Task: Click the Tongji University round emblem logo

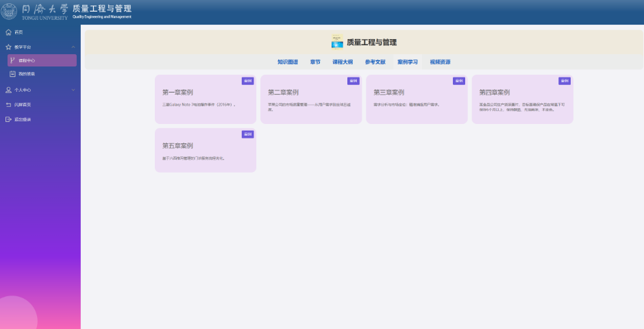Action: [x=9, y=12]
